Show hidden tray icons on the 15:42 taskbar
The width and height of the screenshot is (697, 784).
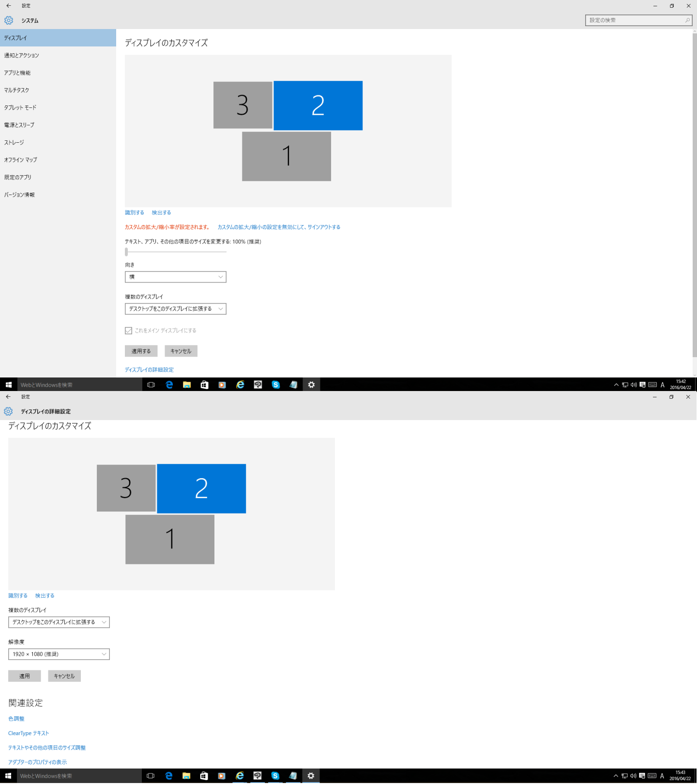click(616, 385)
